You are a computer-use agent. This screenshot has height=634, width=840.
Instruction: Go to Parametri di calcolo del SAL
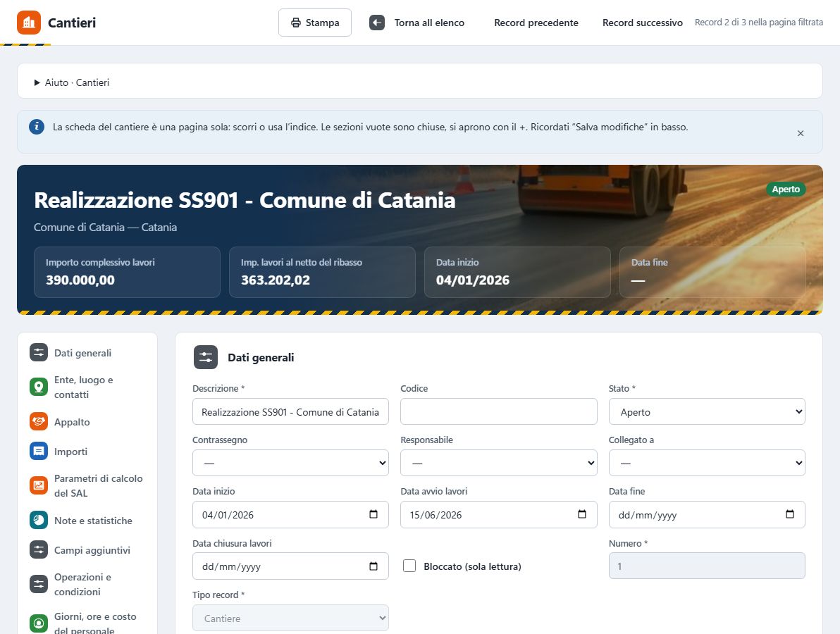click(99, 485)
